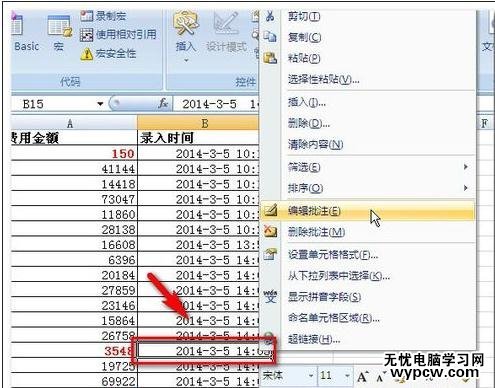Click the Format Cells (设置单元格格式) icon

point(270,254)
